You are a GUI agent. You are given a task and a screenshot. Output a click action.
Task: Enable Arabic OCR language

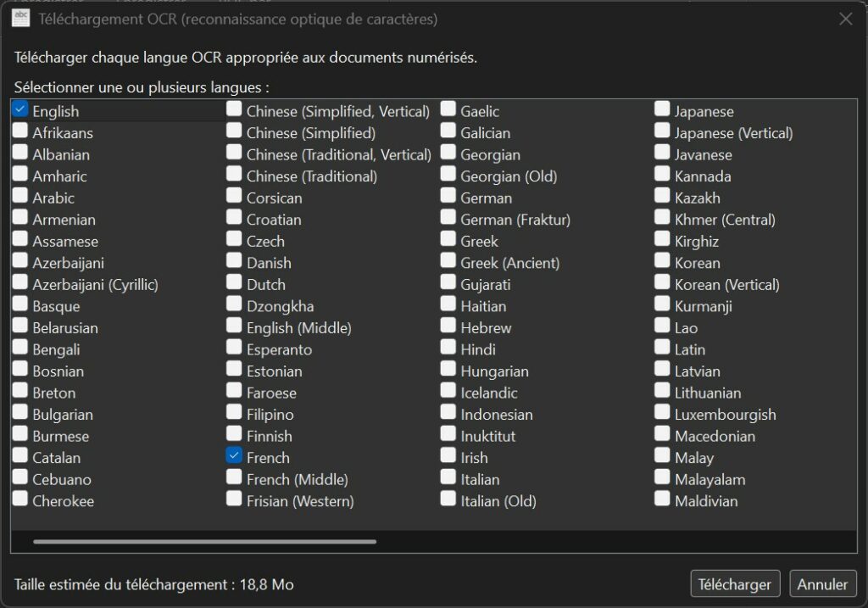pyautogui.click(x=19, y=197)
